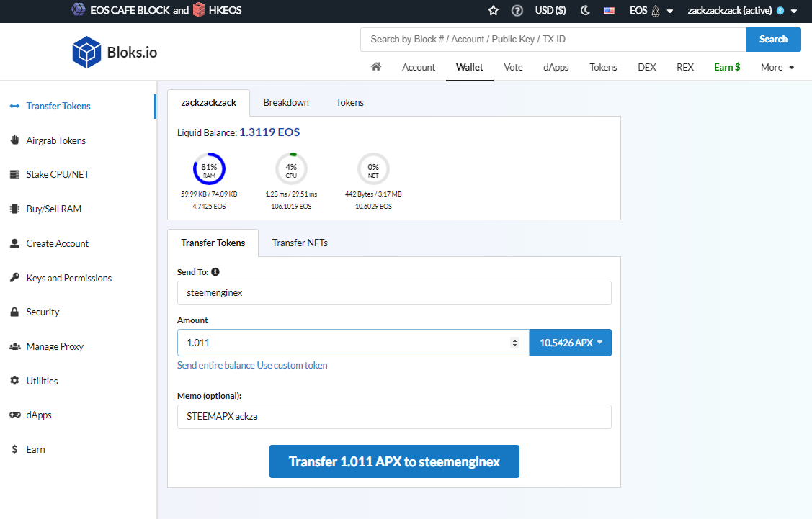Open the Vote nav item
This screenshot has width=812, height=519.
point(513,67)
